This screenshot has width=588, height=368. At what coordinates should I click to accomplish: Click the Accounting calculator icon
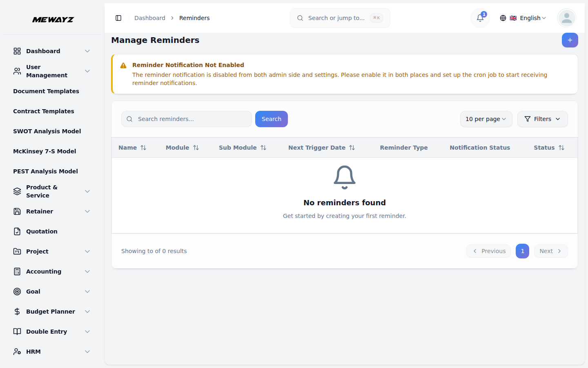pos(17,272)
